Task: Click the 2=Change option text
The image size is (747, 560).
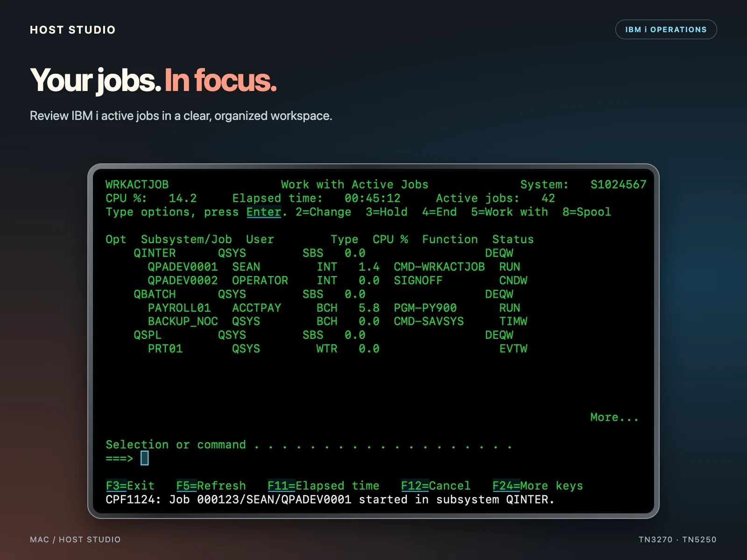Action: click(x=323, y=212)
